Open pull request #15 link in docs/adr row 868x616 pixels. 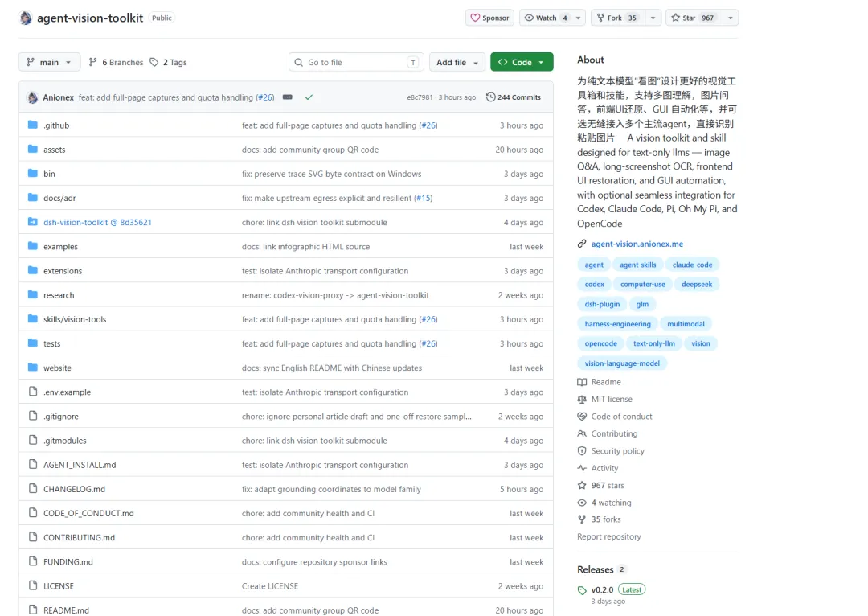[x=424, y=198]
